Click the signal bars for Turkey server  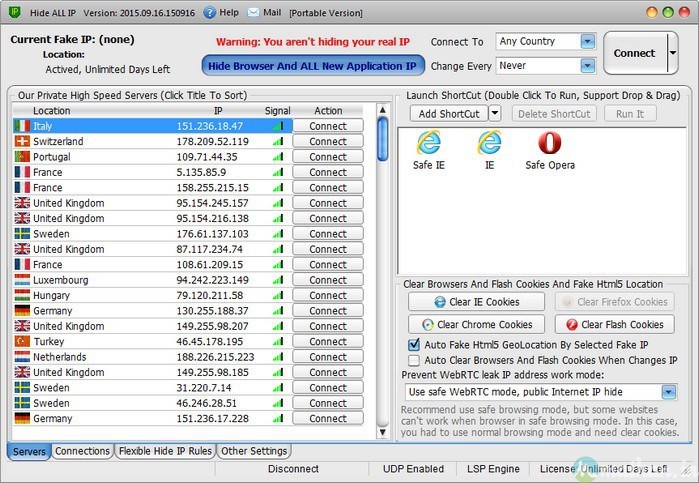click(278, 342)
